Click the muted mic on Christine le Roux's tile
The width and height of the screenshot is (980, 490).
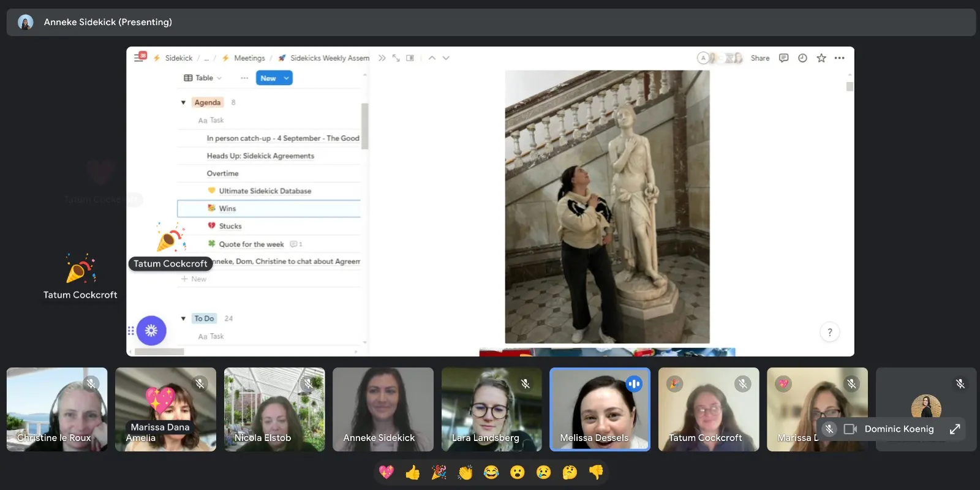click(x=91, y=383)
